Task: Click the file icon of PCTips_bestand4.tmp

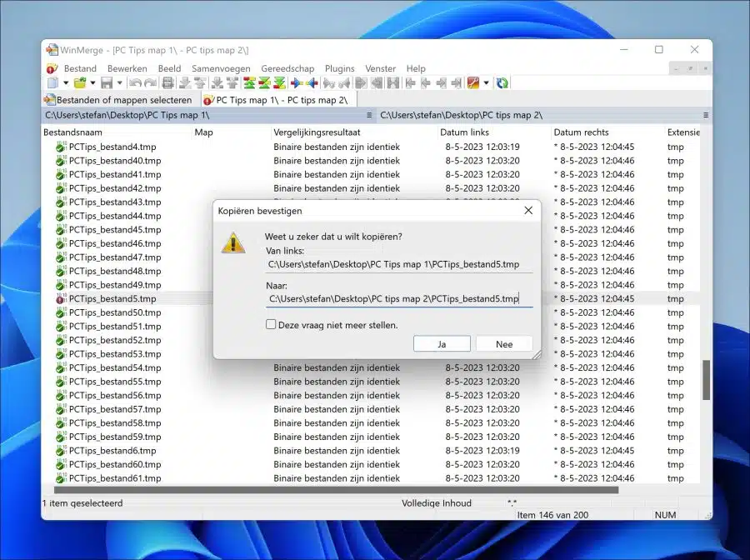Action: pyautogui.click(x=60, y=147)
